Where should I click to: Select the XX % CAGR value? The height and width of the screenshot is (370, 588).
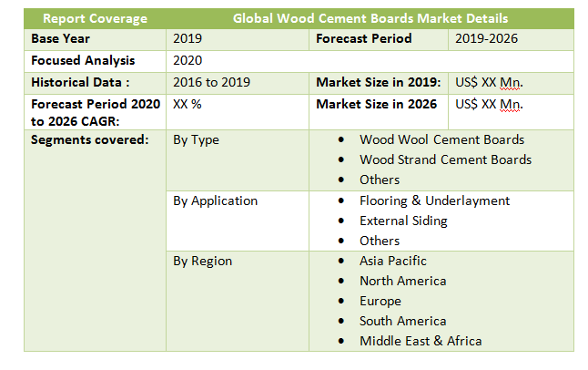tap(188, 104)
